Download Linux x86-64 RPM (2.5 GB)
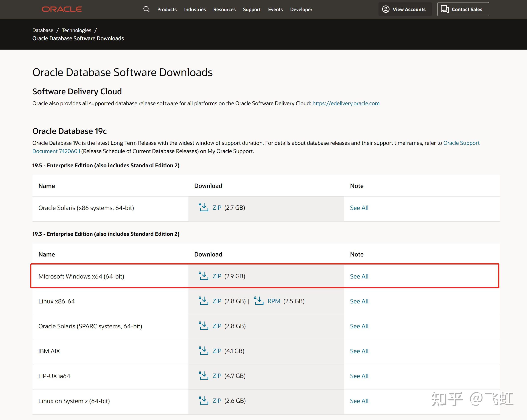527x420 pixels. [x=274, y=301]
